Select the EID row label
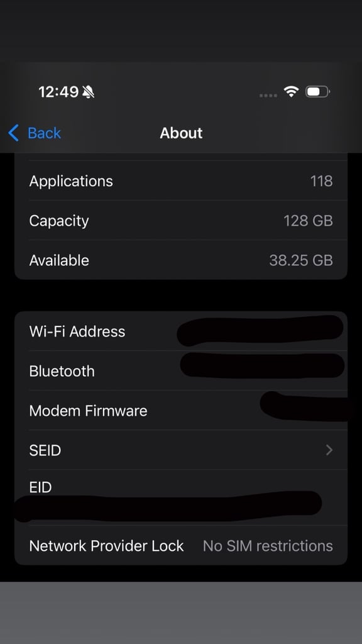This screenshot has height=644, width=362. 40,487
